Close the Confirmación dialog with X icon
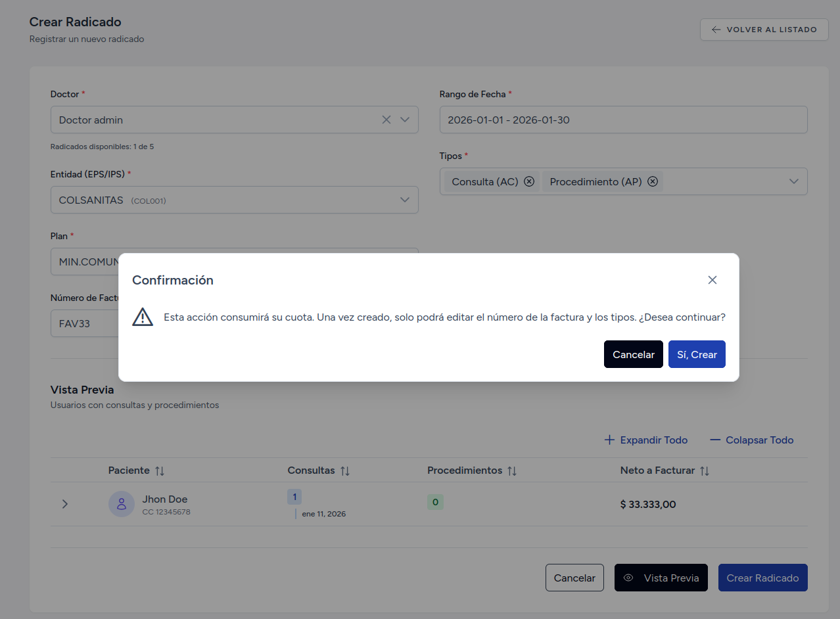This screenshot has width=840, height=619. coord(712,280)
